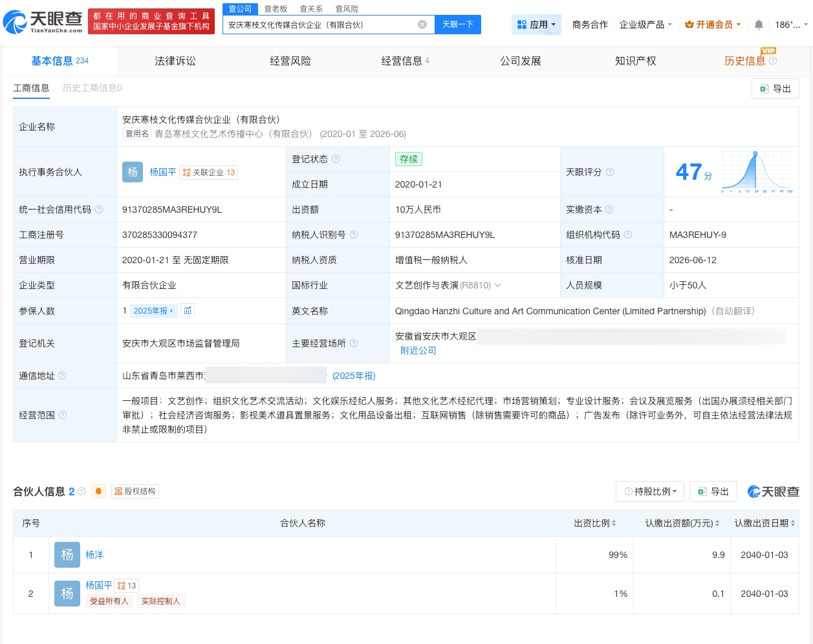Open 杨国平's 13 related companies badge in table
The height and width of the screenshot is (644, 813).
pos(127,586)
